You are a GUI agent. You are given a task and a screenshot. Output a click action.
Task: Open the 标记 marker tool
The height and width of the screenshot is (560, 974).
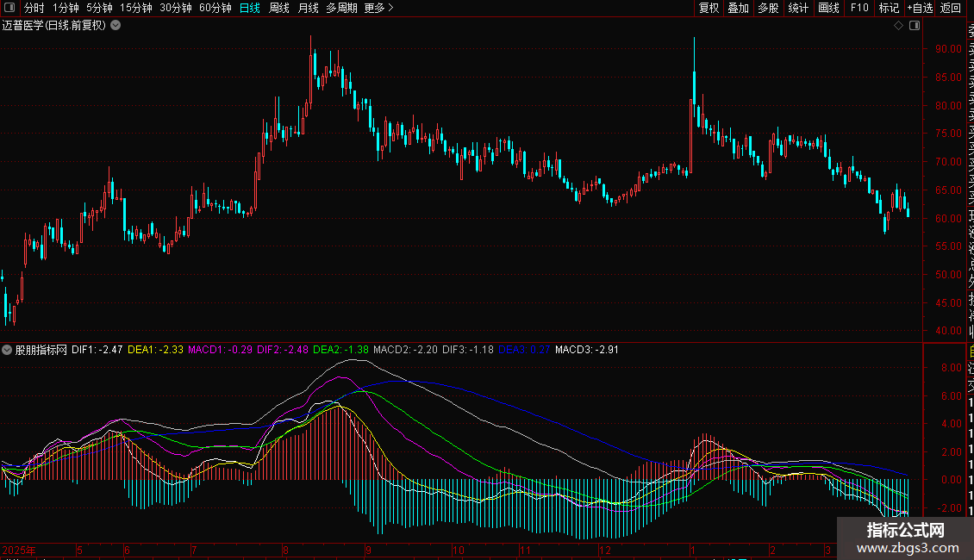889,9
